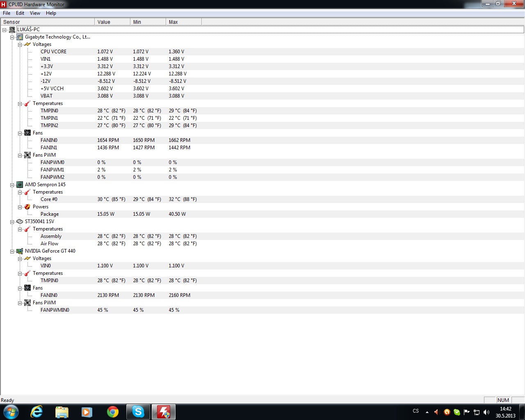525x420 pixels.
Task: Collapse the Powers node
Action: 20,207
